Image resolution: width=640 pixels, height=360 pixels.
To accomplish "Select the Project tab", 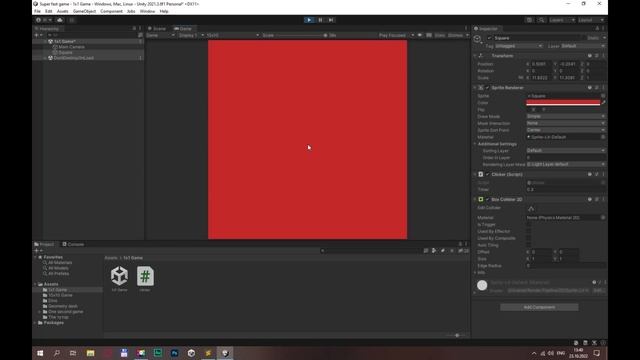I will [x=44, y=244].
